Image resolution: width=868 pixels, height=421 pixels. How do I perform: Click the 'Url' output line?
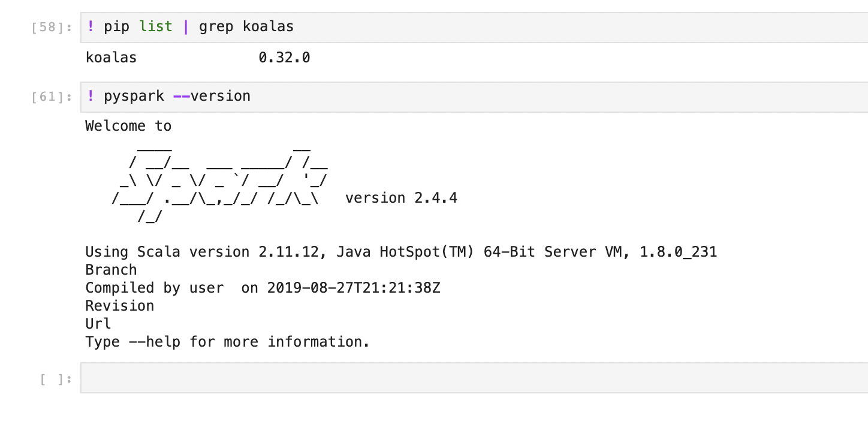[x=98, y=324]
